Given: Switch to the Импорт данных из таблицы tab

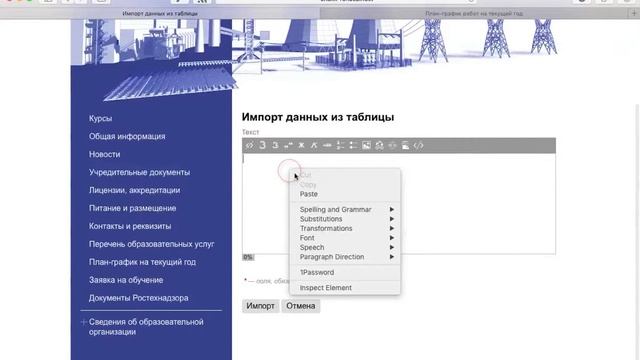Looking at the screenshot, I should coord(160,13).
